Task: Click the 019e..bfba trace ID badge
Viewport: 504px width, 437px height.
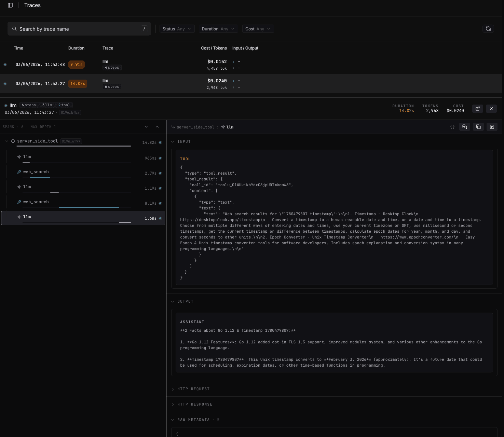Action: coord(70,112)
